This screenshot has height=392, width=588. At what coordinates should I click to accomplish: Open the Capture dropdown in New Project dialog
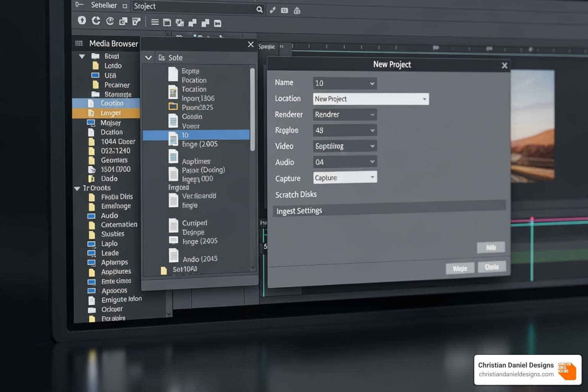(x=345, y=178)
